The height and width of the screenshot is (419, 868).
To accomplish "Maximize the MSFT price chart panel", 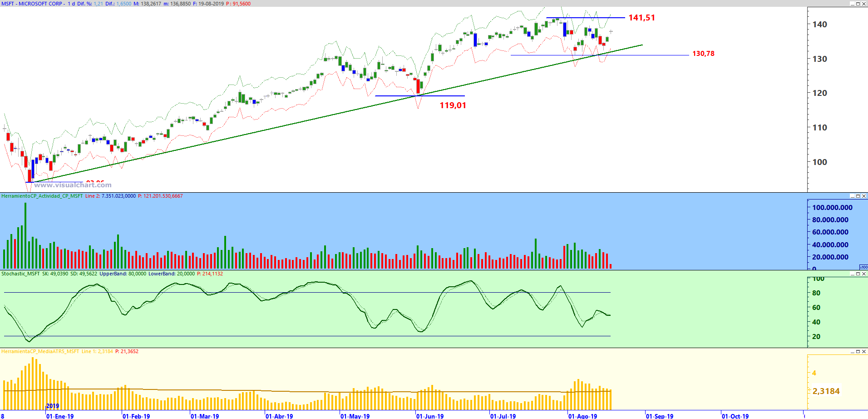I will click(x=858, y=4).
